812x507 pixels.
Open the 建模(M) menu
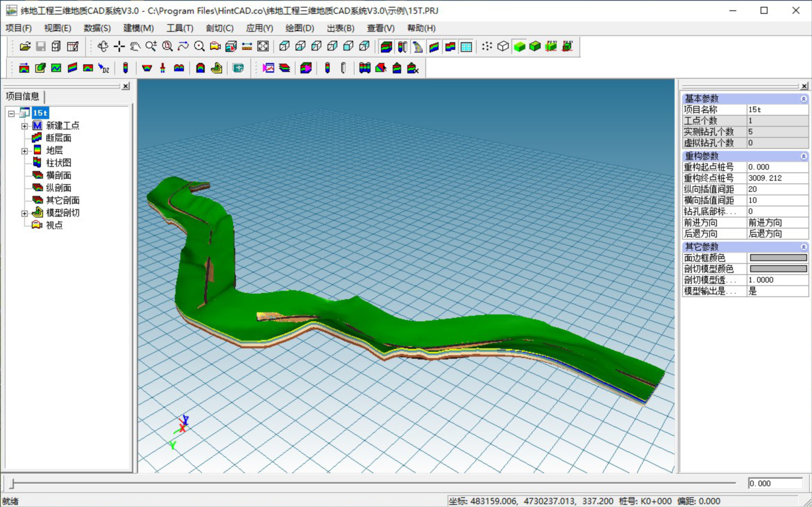tap(138, 28)
